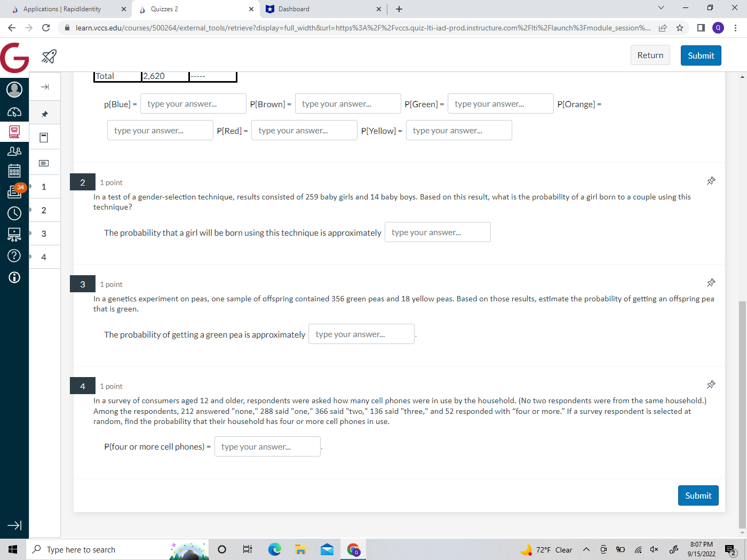Open a new browser tab
747x560 pixels.
pos(399,9)
